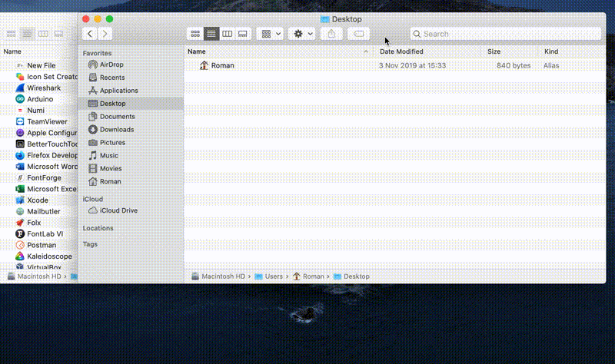
Task: Select Numi in the background window
Action: coord(39,111)
